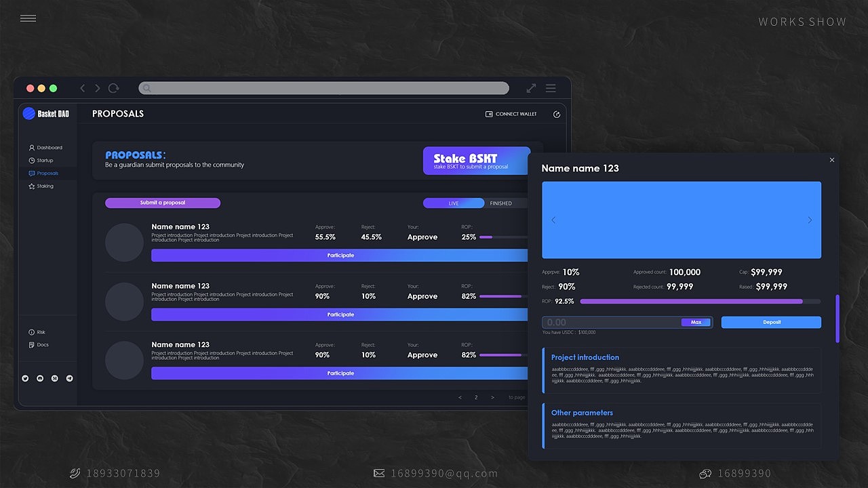Click the Basket DAO logo

[46, 114]
